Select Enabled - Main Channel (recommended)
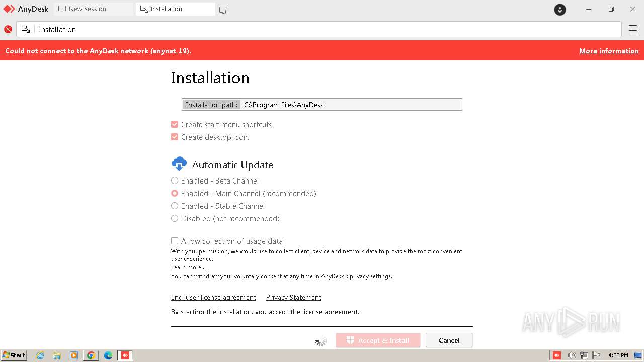The image size is (644, 362). tap(175, 193)
